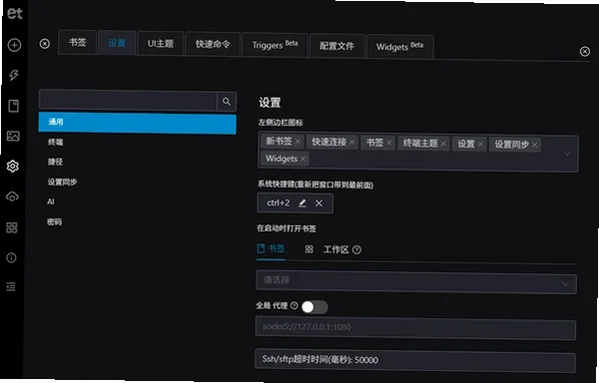The width and height of the screenshot is (599, 383).
Task: Click help icon next to 全局代理
Action: point(294,305)
